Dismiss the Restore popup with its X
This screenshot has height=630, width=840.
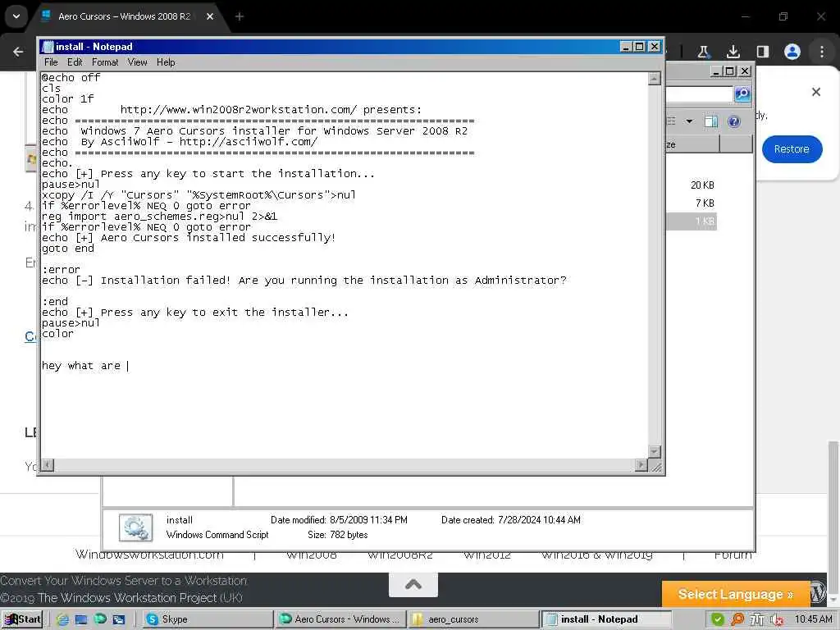(816, 92)
